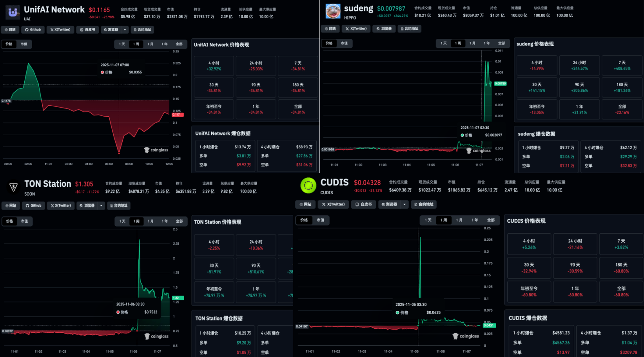Switch TON Station chart to 市值
This screenshot has width=644, height=357.
24,221
